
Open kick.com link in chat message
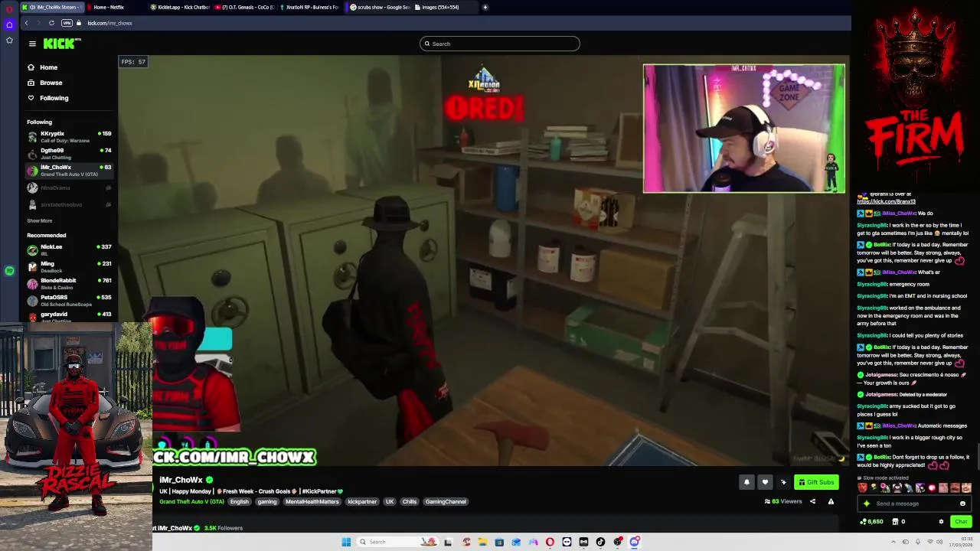point(886,201)
